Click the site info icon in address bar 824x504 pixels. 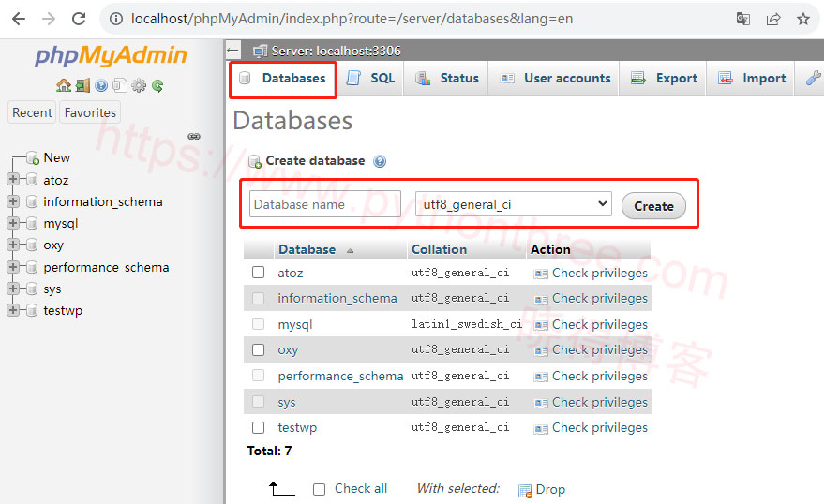coord(116,19)
